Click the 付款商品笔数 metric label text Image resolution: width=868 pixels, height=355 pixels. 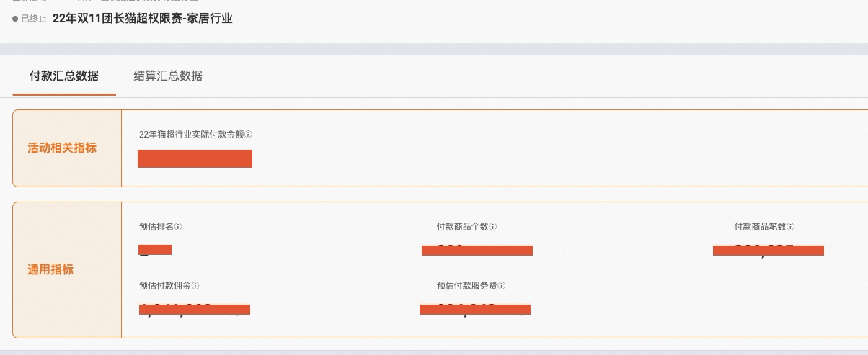[760, 227]
